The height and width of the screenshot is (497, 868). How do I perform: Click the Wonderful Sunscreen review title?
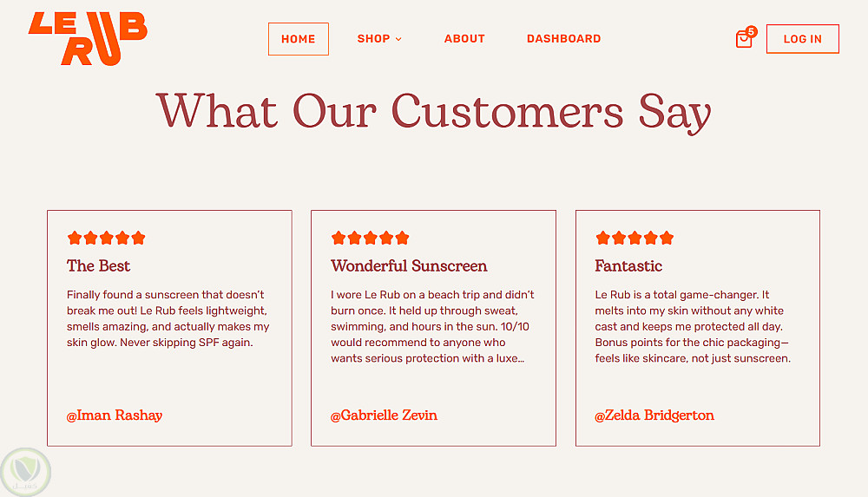point(409,266)
